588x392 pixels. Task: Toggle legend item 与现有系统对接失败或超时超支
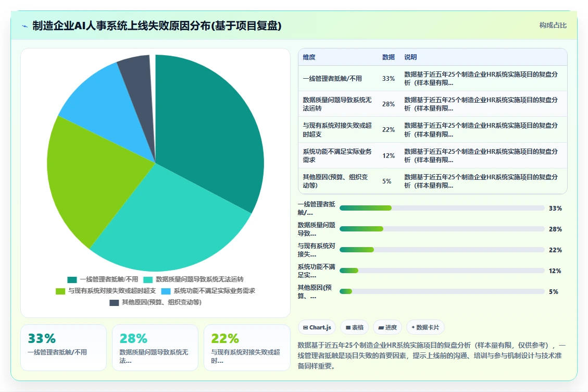[x=106, y=291]
